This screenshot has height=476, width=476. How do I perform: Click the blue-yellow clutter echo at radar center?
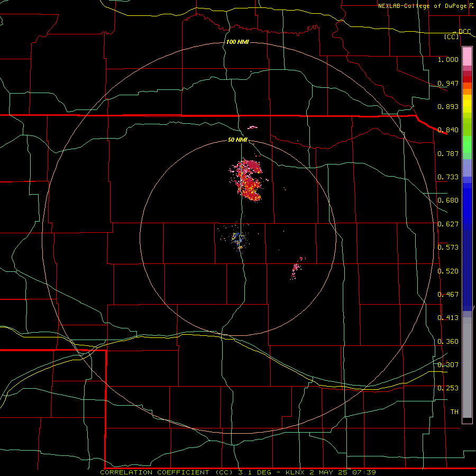coord(239,239)
